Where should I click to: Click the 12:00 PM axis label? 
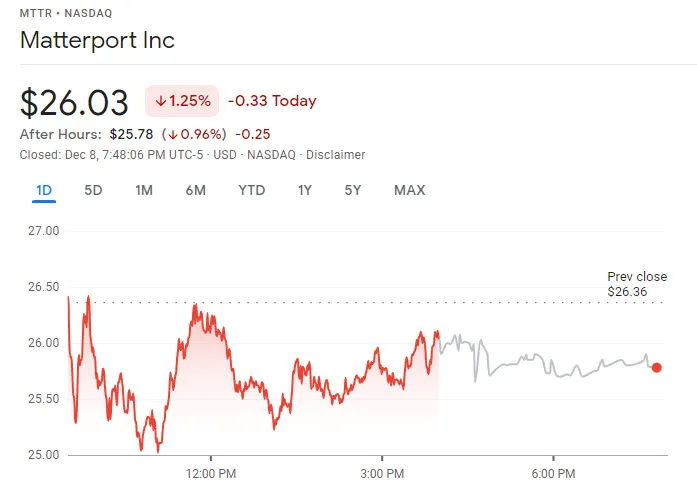[212, 472]
